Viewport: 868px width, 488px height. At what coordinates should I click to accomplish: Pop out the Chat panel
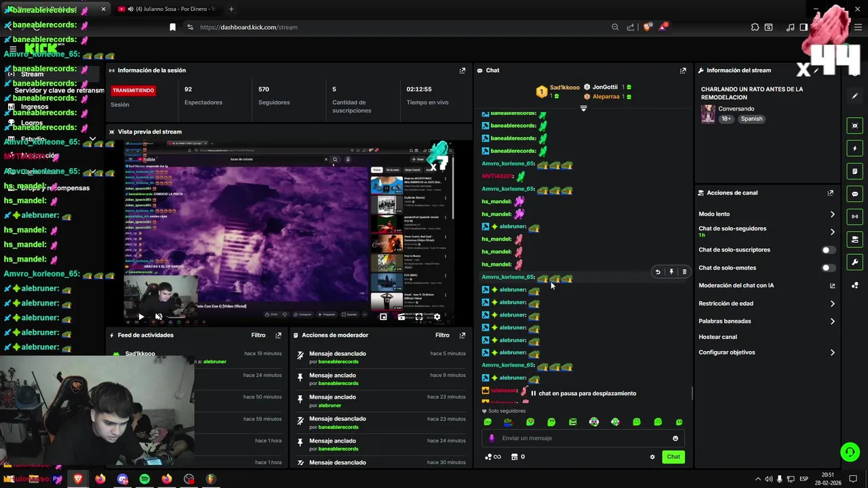tap(683, 70)
